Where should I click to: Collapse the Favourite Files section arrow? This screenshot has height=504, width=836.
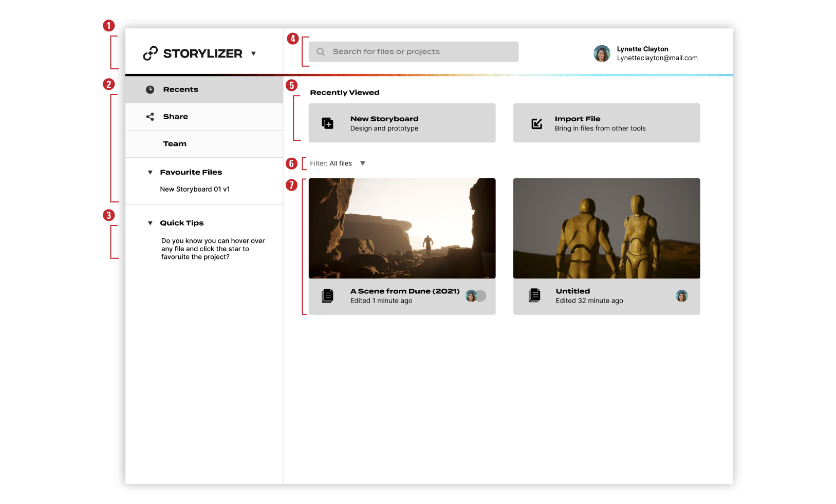pos(150,172)
